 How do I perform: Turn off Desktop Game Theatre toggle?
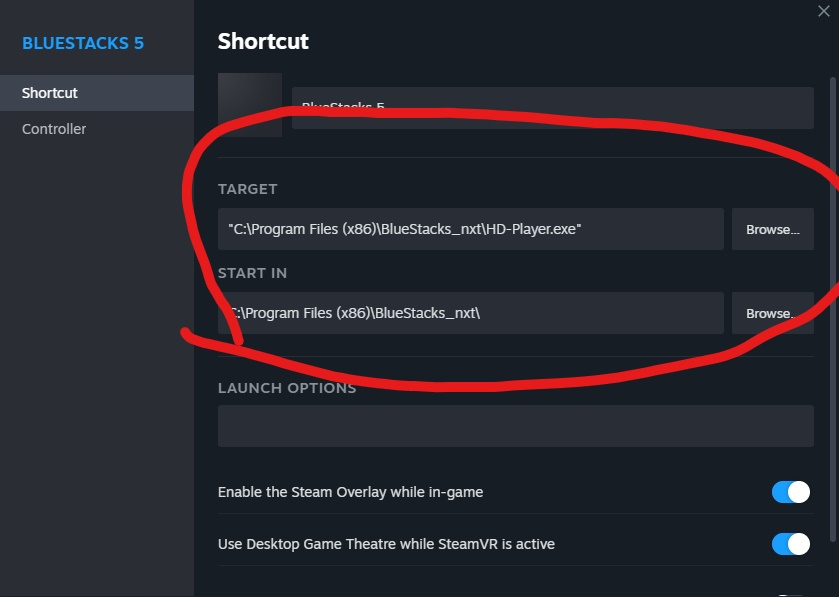click(790, 544)
